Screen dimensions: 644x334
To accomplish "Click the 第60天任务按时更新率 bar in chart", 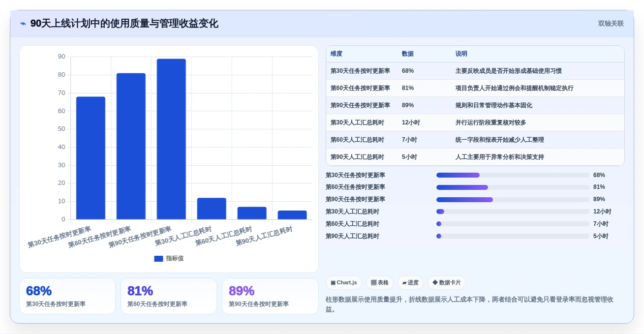I will tap(131, 146).
